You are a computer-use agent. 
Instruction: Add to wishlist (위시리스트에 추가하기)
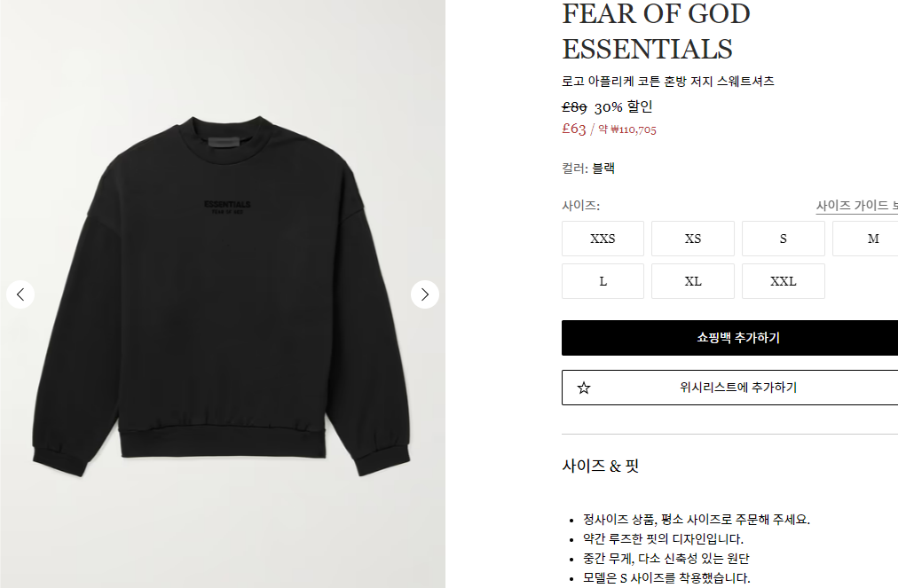coord(729,388)
